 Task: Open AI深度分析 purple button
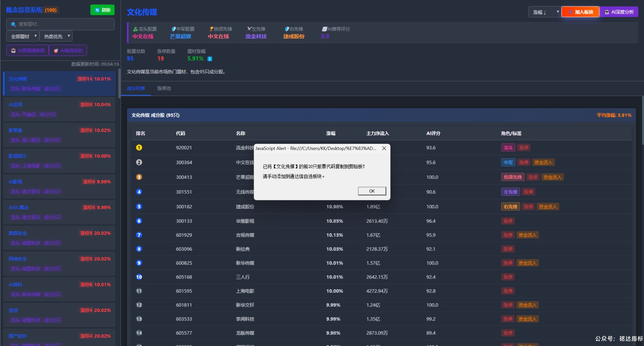click(619, 12)
